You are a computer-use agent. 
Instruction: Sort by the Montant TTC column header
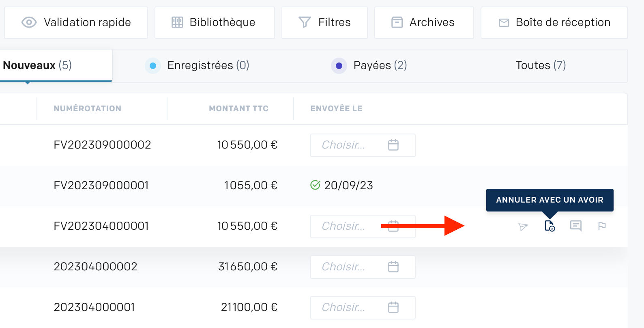pos(238,108)
